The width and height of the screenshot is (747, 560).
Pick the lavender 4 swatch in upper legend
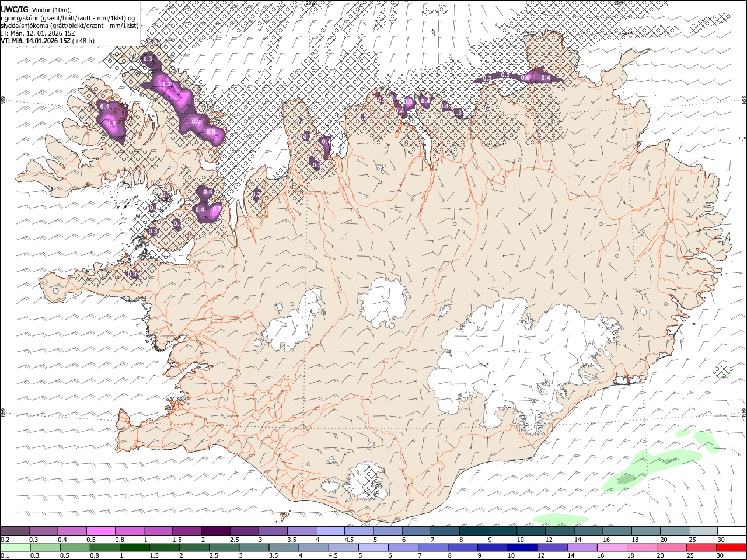coord(330,531)
